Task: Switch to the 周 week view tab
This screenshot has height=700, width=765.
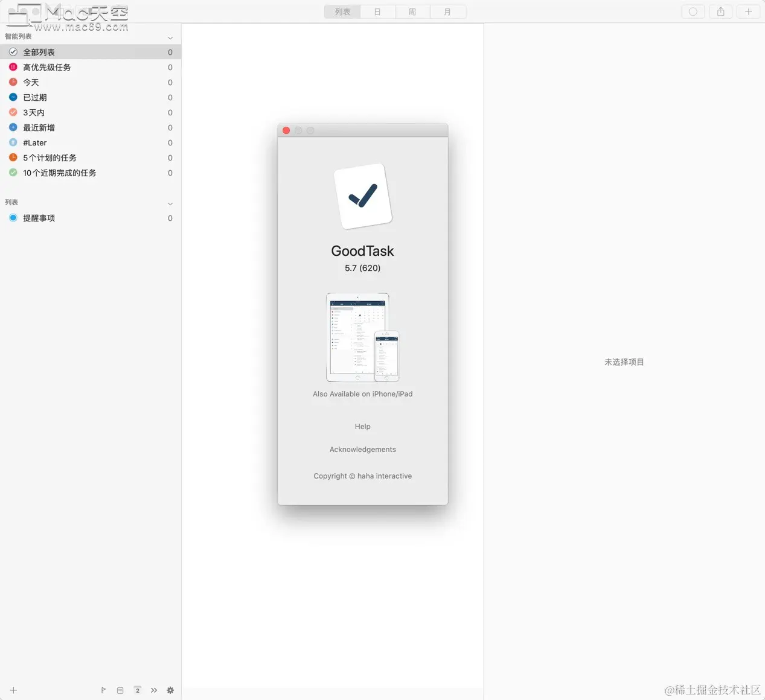Action: (x=412, y=11)
